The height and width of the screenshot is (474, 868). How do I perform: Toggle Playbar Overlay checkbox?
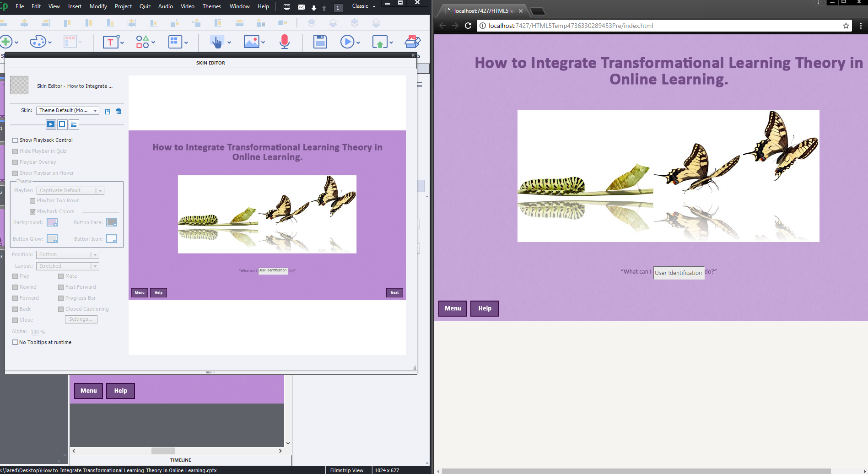(x=15, y=162)
